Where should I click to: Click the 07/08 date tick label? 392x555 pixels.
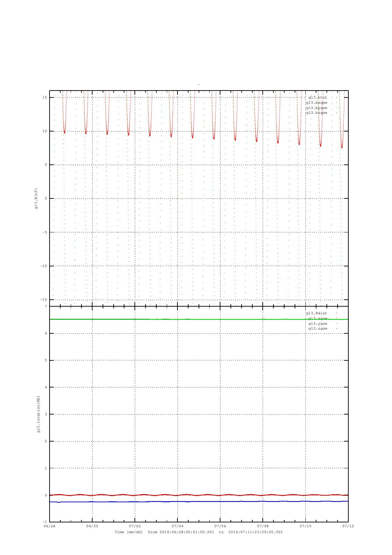point(263,526)
